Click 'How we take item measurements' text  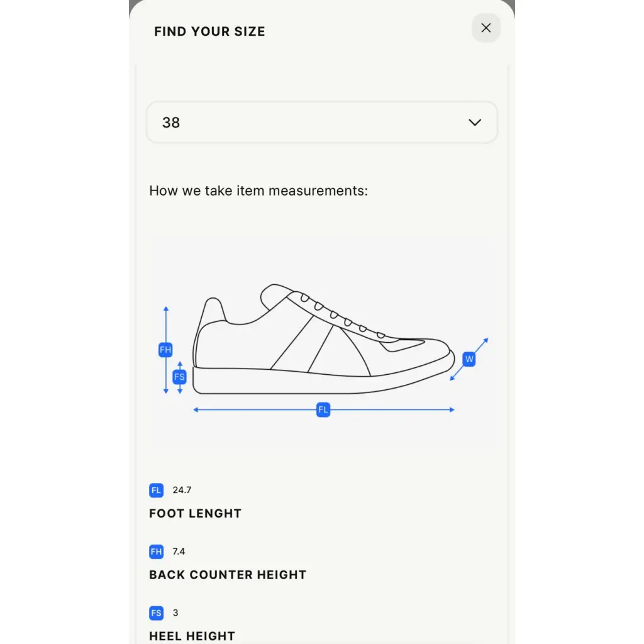coord(258,191)
